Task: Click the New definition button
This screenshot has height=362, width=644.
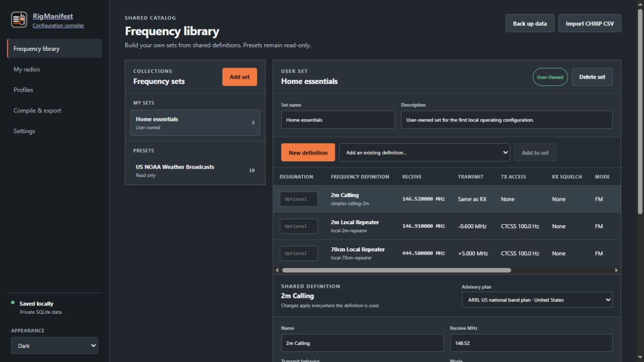Action: [x=308, y=153]
